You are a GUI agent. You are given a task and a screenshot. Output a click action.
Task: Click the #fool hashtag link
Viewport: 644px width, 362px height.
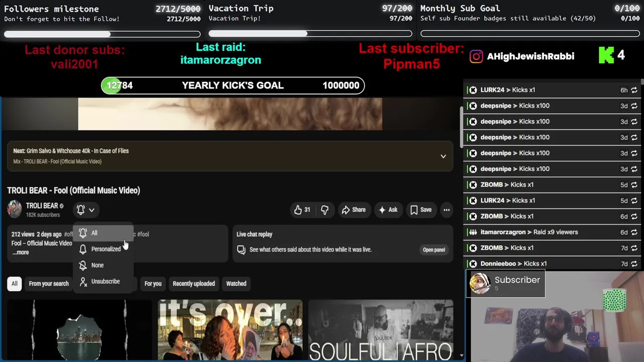(143, 234)
